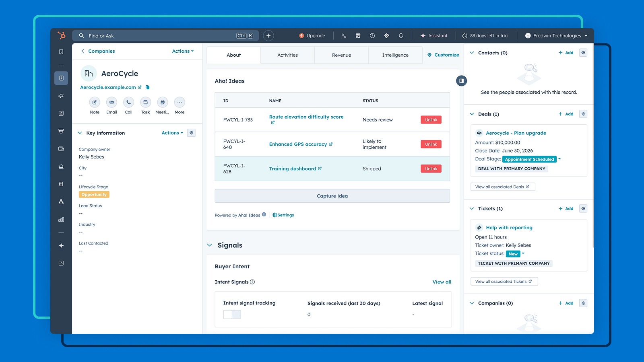Image resolution: width=644 pixels, height=362 pixels.
Task: Open the stacked-disks Data sidebar icon
Action: click(x=61, y=184)
